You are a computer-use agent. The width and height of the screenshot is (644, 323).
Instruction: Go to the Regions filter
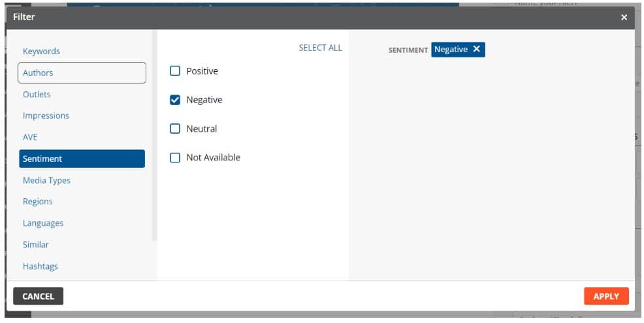[38, 202]
